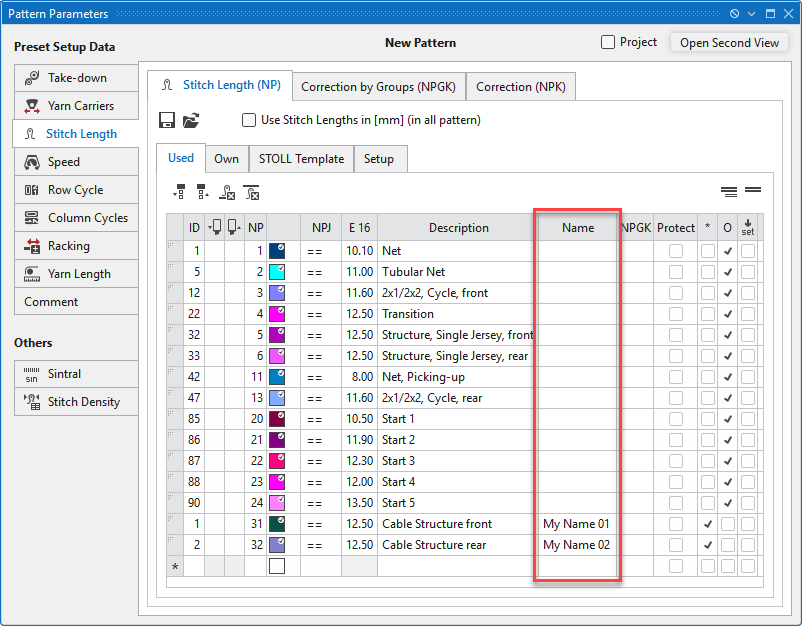Check Use Stitch Lengths in mm
This screenshot has height=626, width=802.
tap(249, 120)
